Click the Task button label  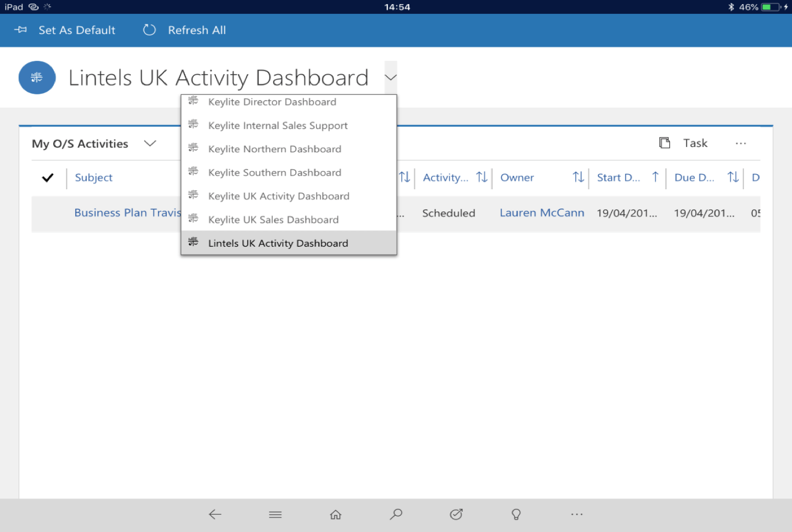click(695, 143)
